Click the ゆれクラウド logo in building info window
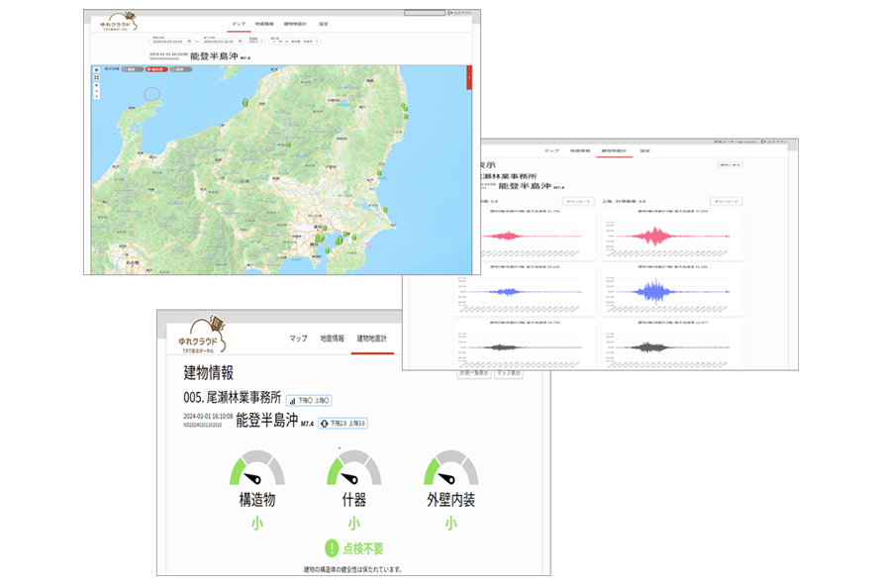This screenshot has width=881, height=588. pos(196,335)
